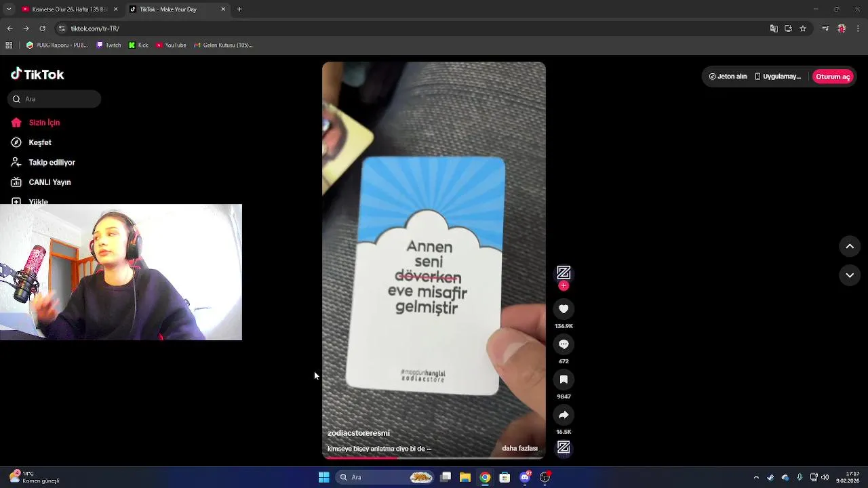Viewport: 868px width, 488px height.
Task: Open the volume speaker icon in system tray
Action: point(825,477)
